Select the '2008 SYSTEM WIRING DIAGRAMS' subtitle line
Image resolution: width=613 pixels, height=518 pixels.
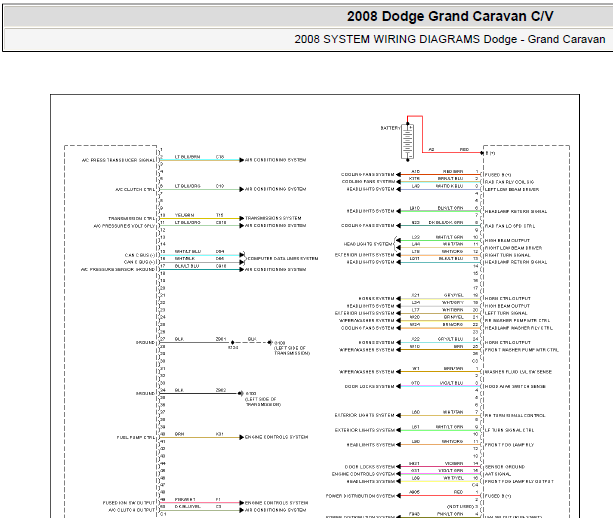450,39
